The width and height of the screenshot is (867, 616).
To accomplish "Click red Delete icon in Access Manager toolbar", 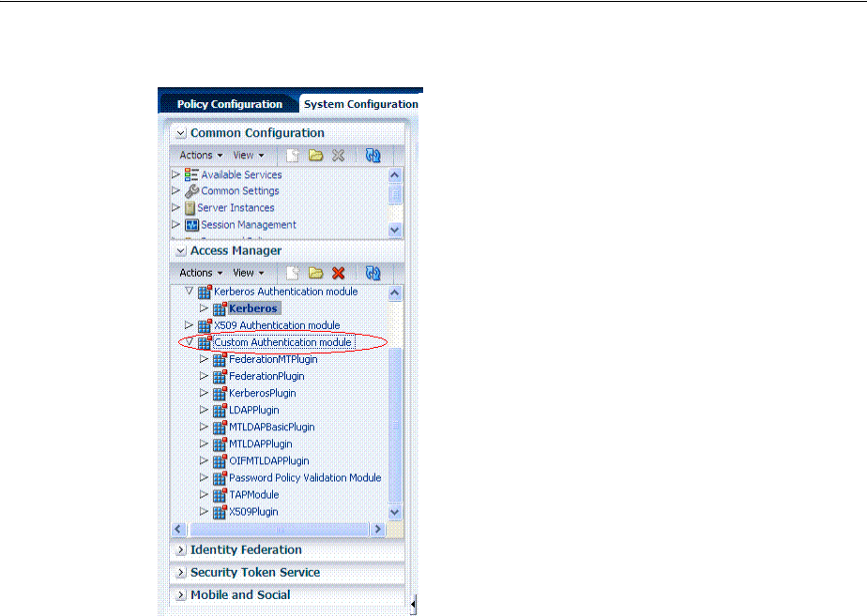I will (339, 273).
